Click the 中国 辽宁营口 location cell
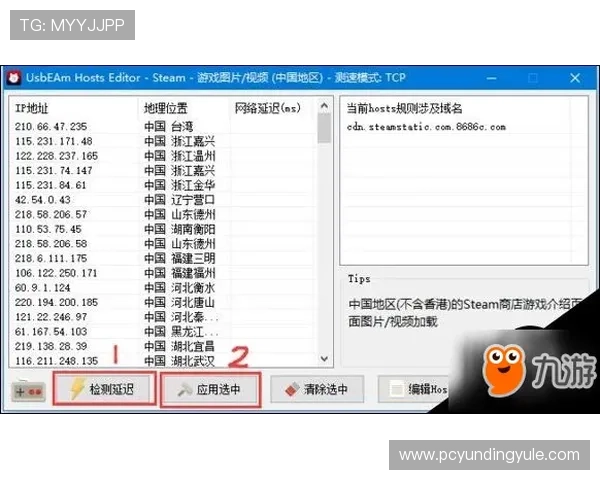Screen dimensions: 600x480 click(x=179, y=200)
